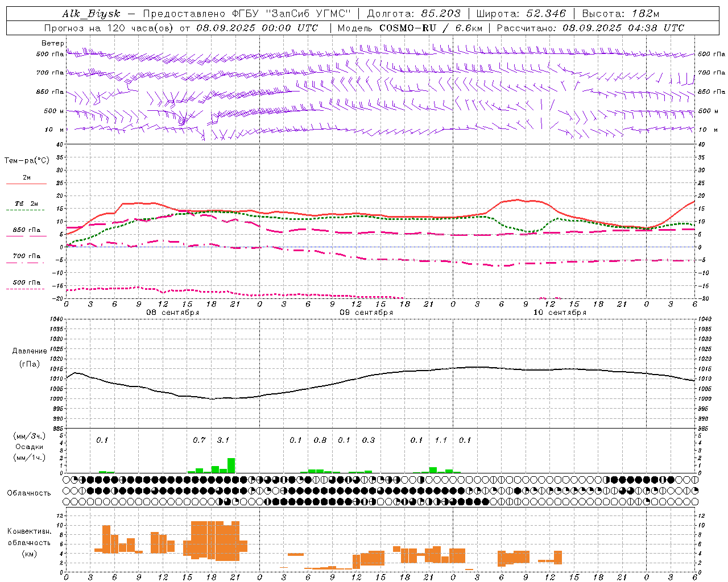Select the Осадки precipitation label

pyautogui.click(x=30, y=447)
